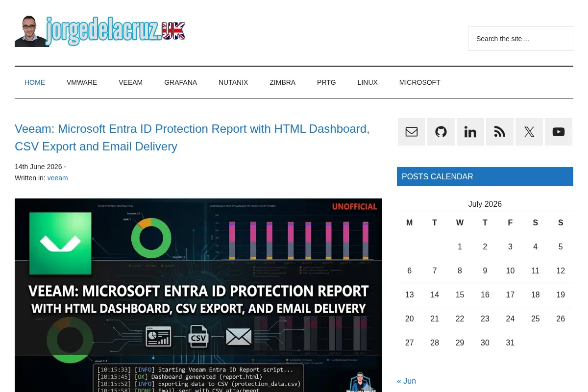Open the Veeam Entra ID Protection Report post title
The width and height of the screenshot is (588, 392).
(x=192, y=138)
